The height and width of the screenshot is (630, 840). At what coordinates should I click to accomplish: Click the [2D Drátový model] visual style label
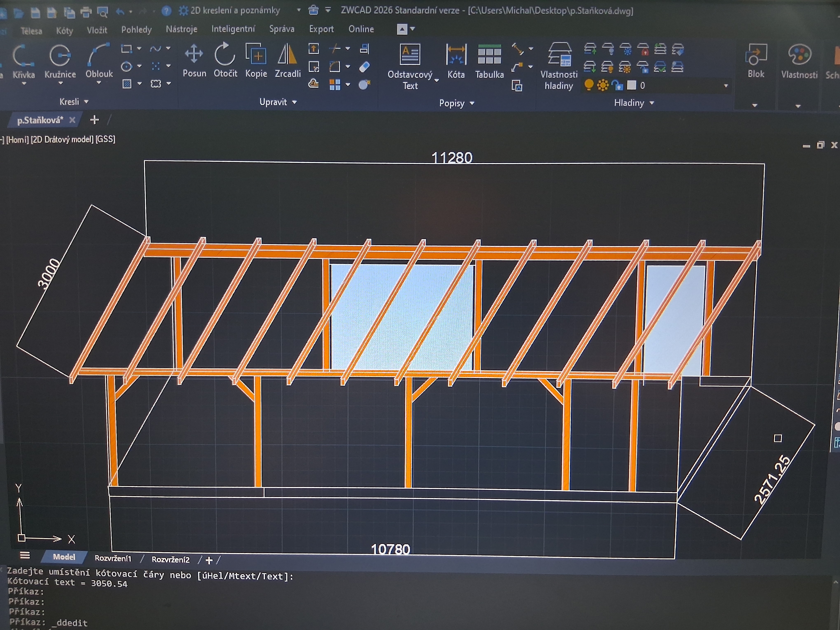click(x=62, y=139)
